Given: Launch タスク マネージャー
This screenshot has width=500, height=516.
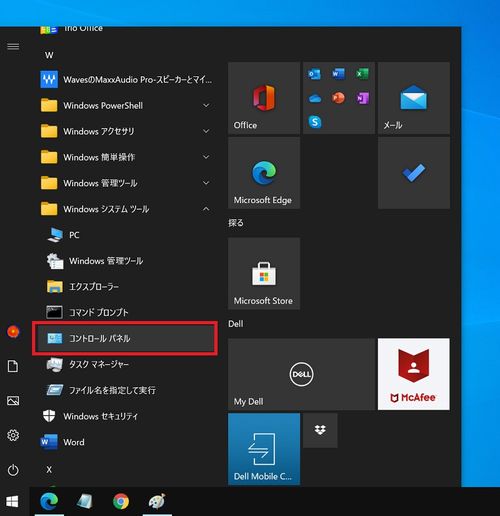Looking at the screenshot, I should [126, 364].
